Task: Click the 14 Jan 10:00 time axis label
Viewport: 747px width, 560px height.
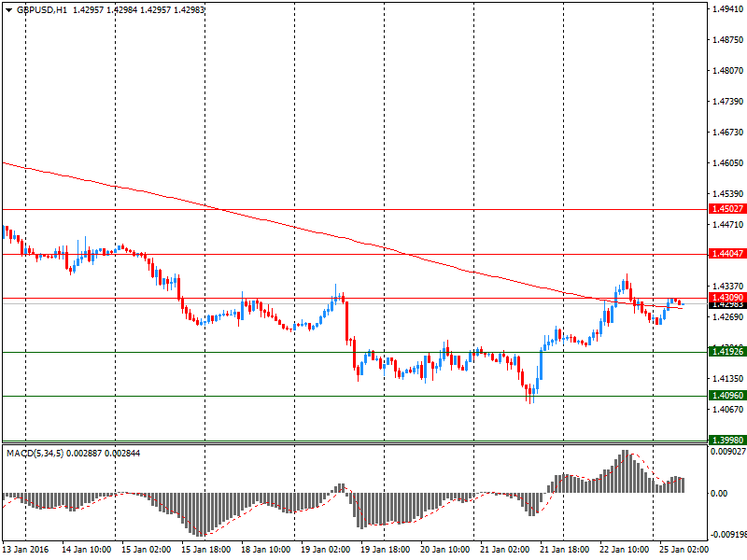Action: click(x=86, y=550)
